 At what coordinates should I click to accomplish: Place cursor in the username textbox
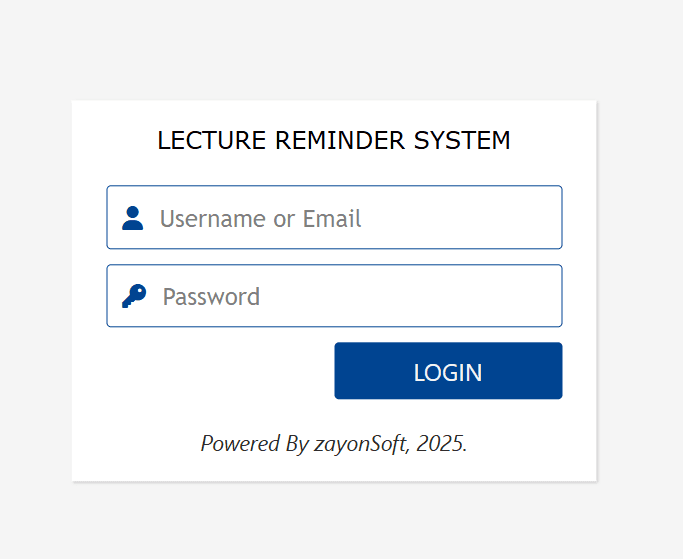click(350, 218)
